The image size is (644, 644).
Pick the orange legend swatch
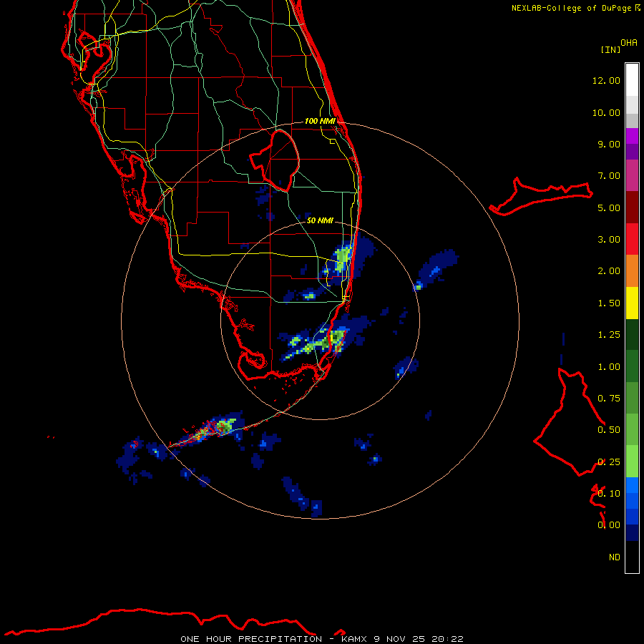coord(632,271)
